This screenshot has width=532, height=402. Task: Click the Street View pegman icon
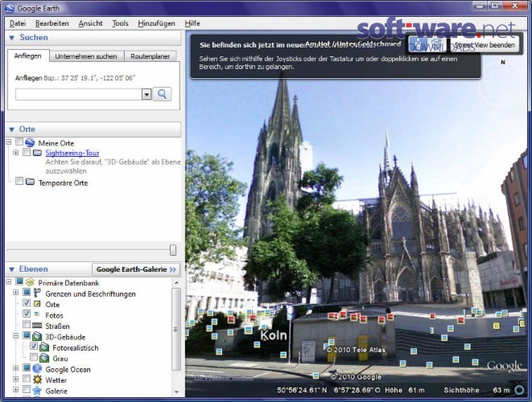(x=419, y=44)
